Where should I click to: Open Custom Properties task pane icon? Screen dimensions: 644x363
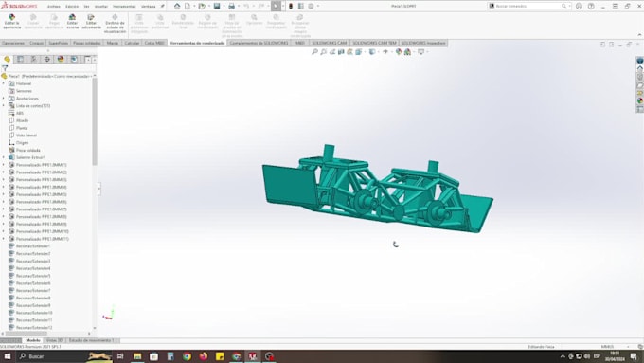click(640, 109)
